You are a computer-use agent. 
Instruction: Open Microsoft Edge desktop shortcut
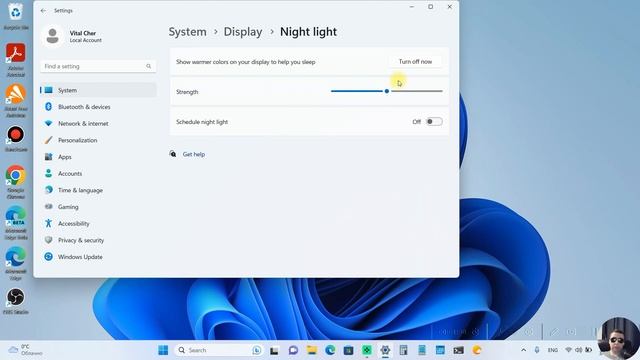16,264
